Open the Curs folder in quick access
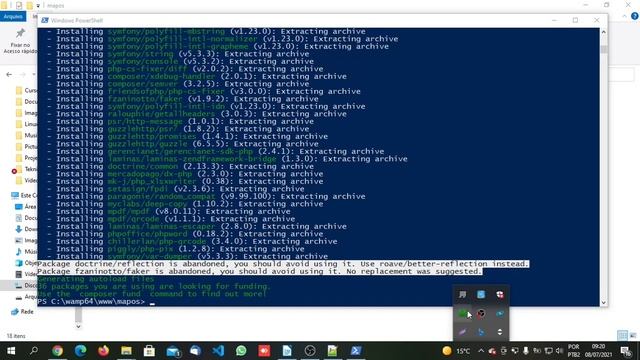 coord(26,90)
